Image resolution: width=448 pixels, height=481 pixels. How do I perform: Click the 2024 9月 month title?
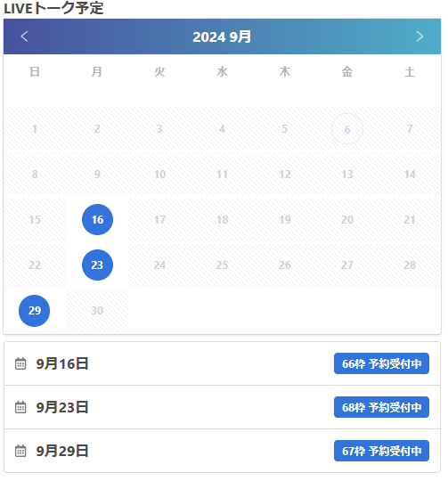(222, 37)
